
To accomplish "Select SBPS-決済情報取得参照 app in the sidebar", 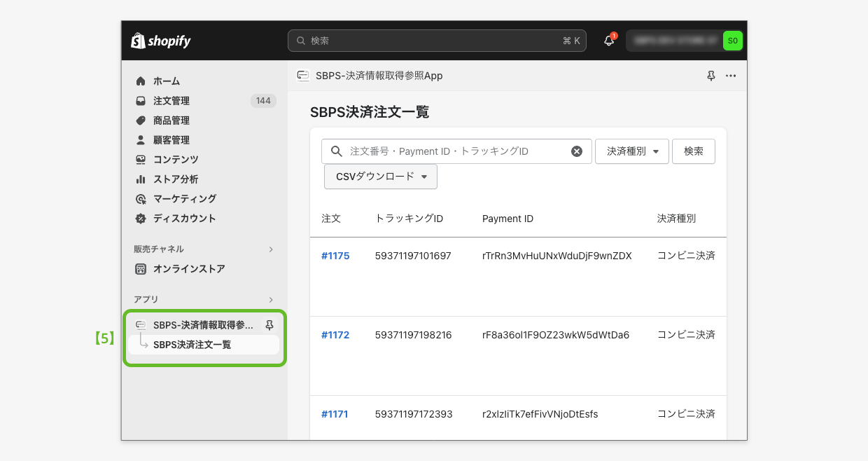I will [x=203, y=325].
